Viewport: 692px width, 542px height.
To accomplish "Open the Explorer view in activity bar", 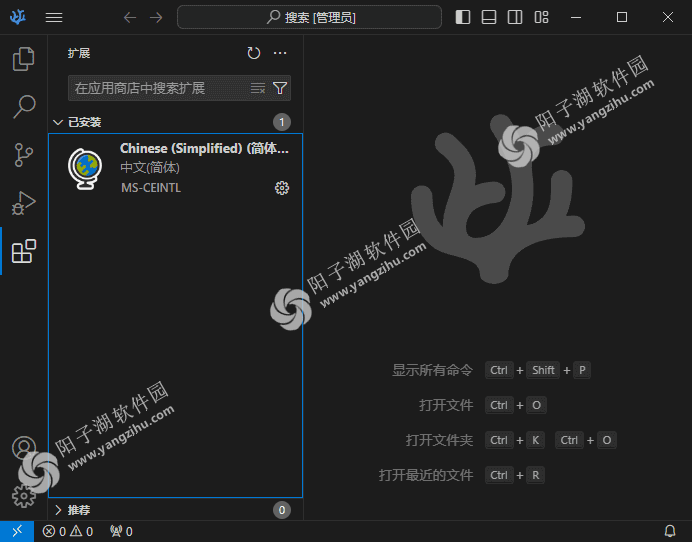I will coord(23,59).
